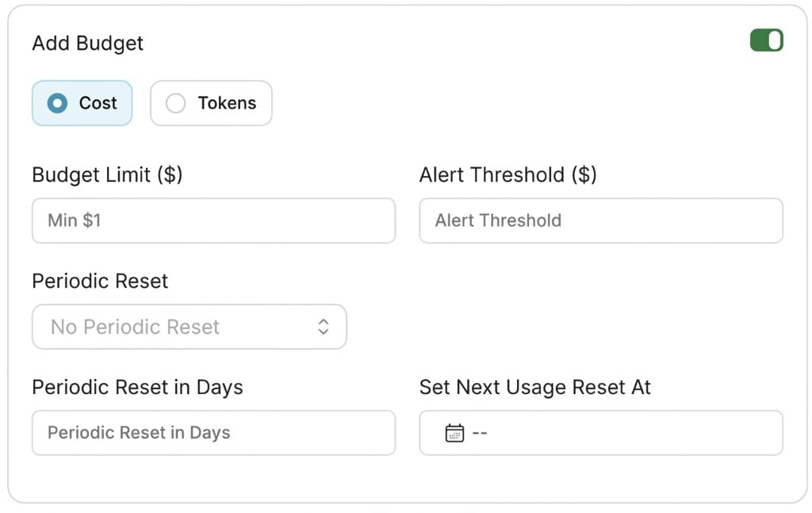Viewport: 812px width, 513px height.
Task: Select the Cost radio option
Action: (x=82, y=103)
